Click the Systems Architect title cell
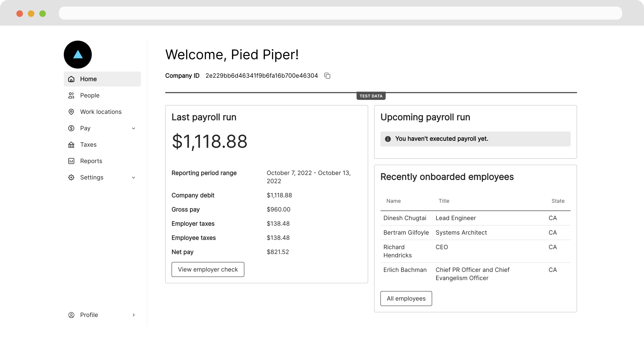This screenshot has height=353, width=644. (461, 233)
